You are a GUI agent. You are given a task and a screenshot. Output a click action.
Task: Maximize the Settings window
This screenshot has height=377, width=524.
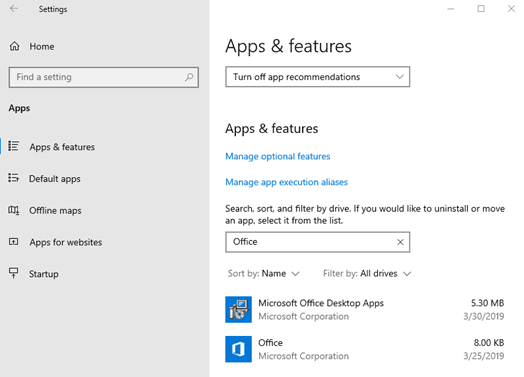pos(481,9)
